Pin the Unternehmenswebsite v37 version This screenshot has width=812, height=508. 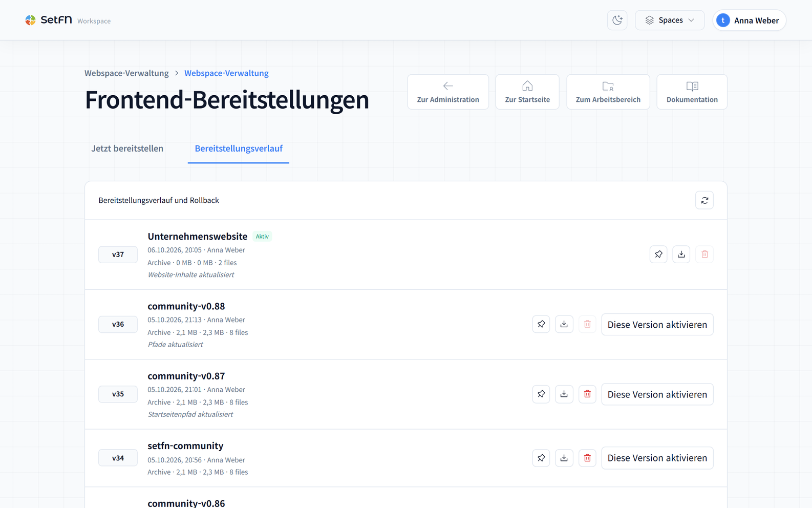(x=658, y=255)
